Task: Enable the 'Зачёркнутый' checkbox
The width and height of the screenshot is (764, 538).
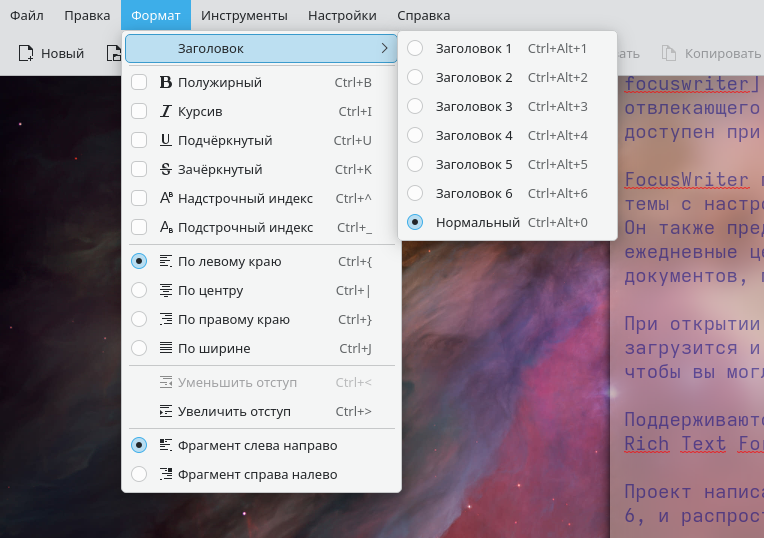Action: [139, 170]
